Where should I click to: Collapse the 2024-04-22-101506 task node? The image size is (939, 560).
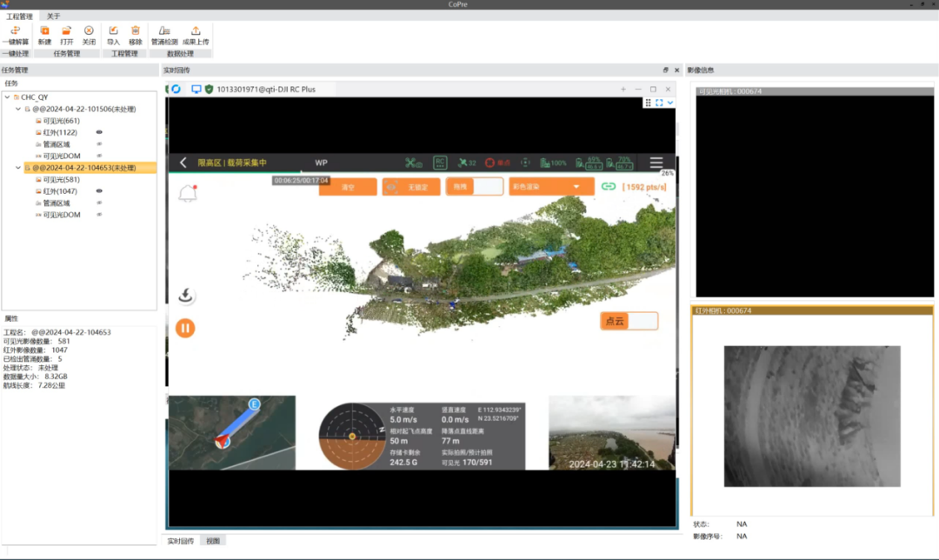(18, 109)
